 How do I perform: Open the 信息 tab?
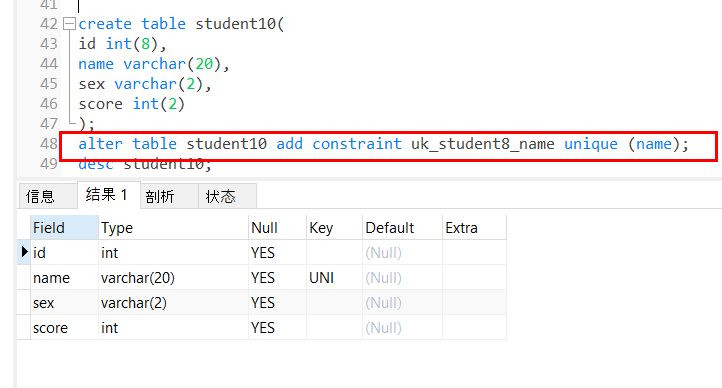pyautogui.click(x=48, y=197)
